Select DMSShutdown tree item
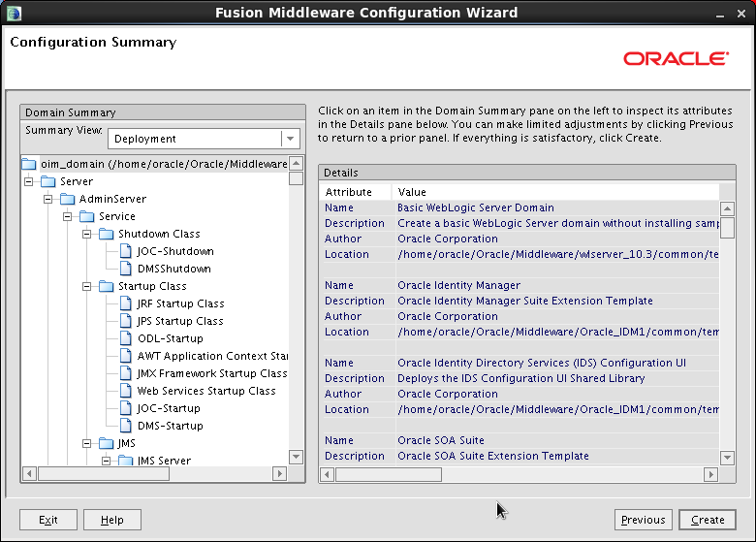Screen dimensions: 756x542 pyautogui.click(x=174, y=269)
